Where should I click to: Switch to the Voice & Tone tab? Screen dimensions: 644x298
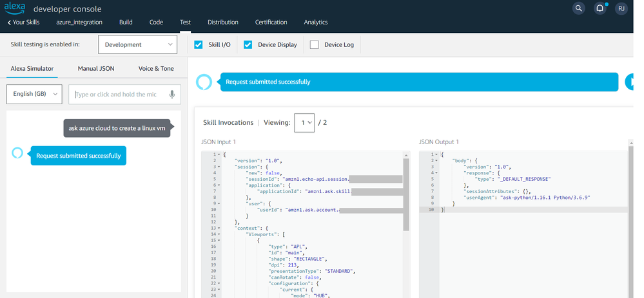[x=156, y=68]
